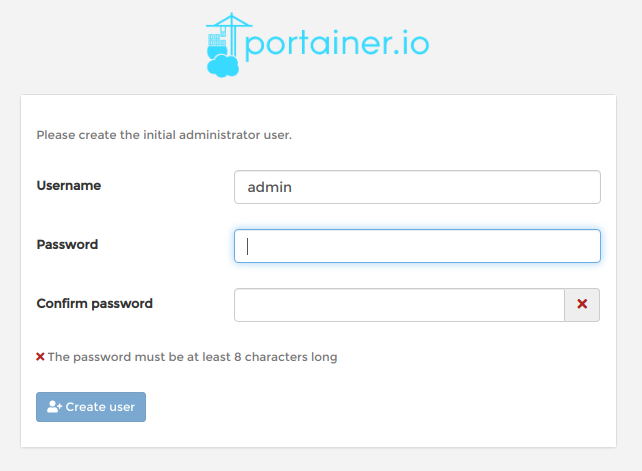Click the Password label

point(67,244)
